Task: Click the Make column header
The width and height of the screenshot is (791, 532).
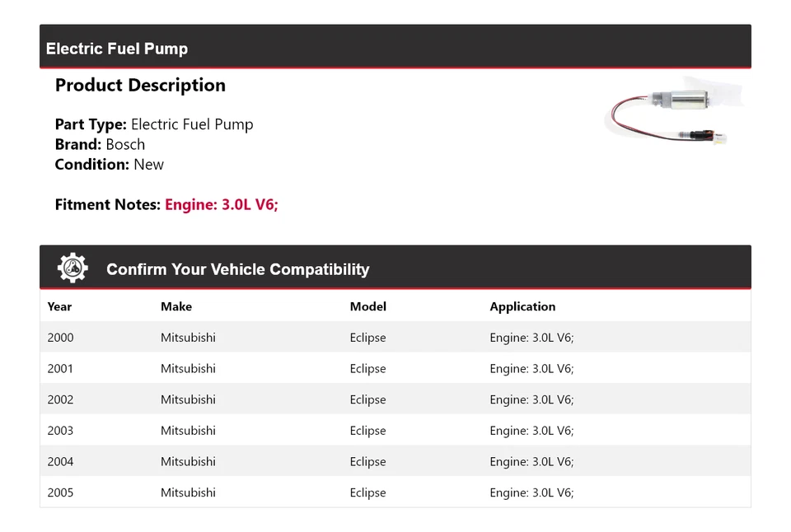Action: pos(176,306)
